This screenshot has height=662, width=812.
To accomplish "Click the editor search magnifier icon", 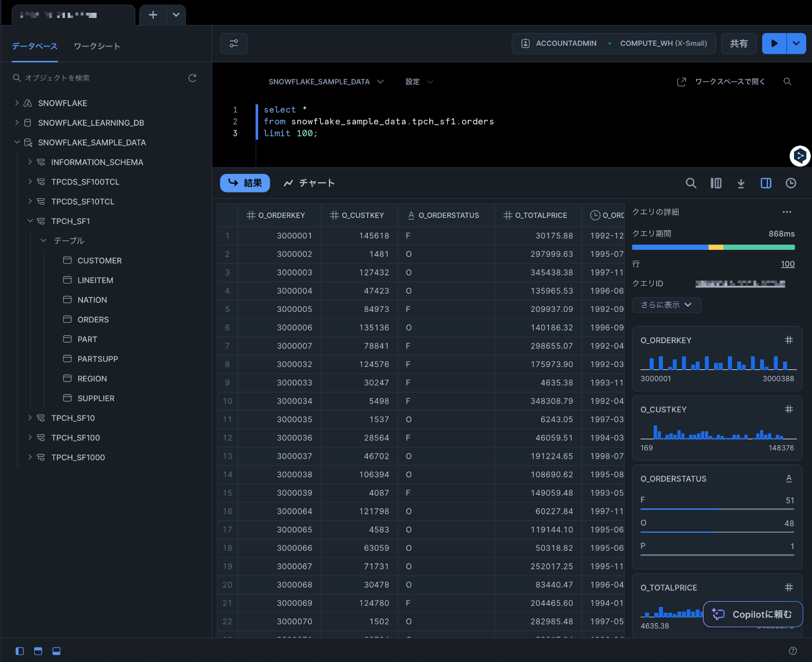I will [x=787, y=82].
